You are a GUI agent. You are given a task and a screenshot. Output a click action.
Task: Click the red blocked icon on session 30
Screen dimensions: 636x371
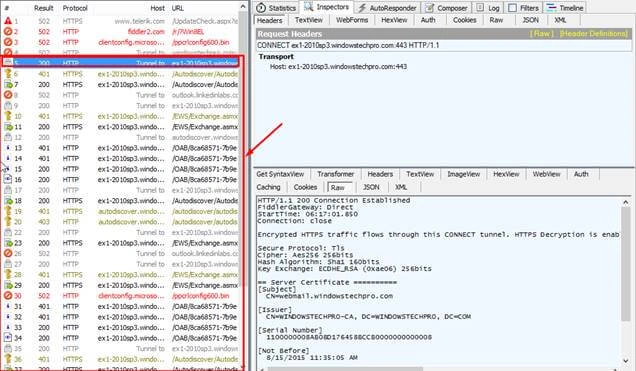pos(8,296)
